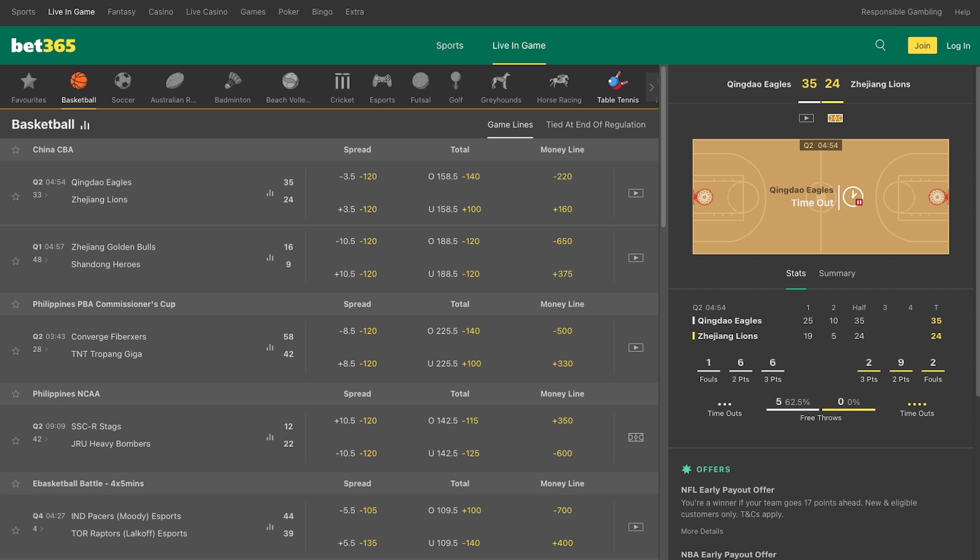Reveal more sports with the ribbon right arrow

(x=651, y=88)
